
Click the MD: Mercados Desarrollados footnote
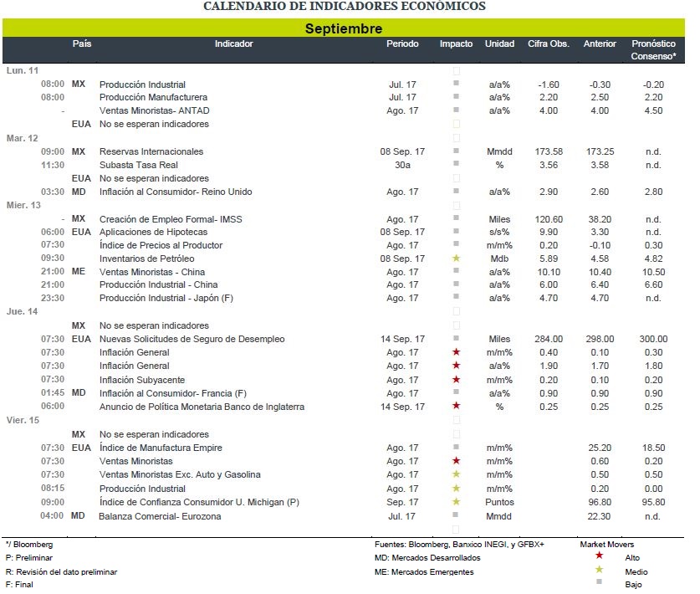coord(427,558)
